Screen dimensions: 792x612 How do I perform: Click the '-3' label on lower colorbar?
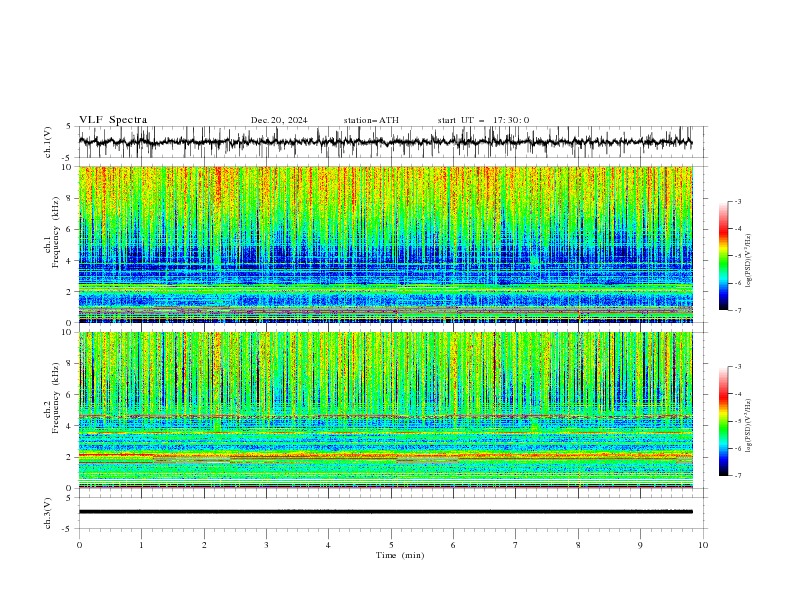pyautogui.click(x=737, y=367)
